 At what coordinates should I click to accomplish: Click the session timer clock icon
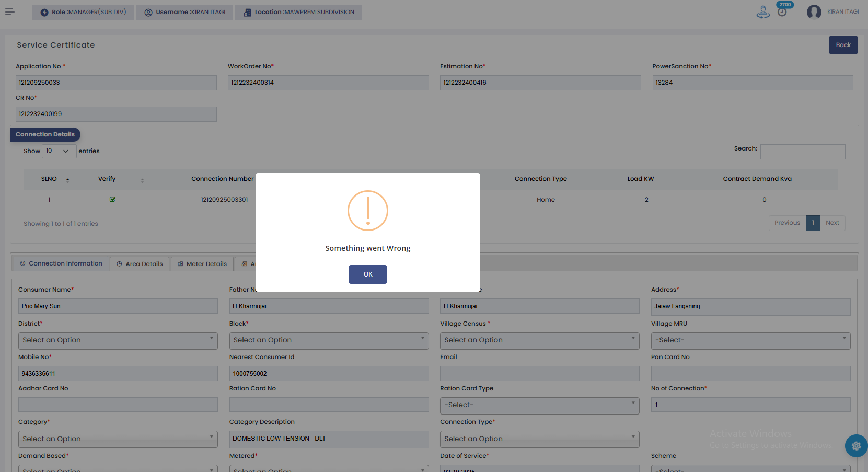[x=782, y=12]
